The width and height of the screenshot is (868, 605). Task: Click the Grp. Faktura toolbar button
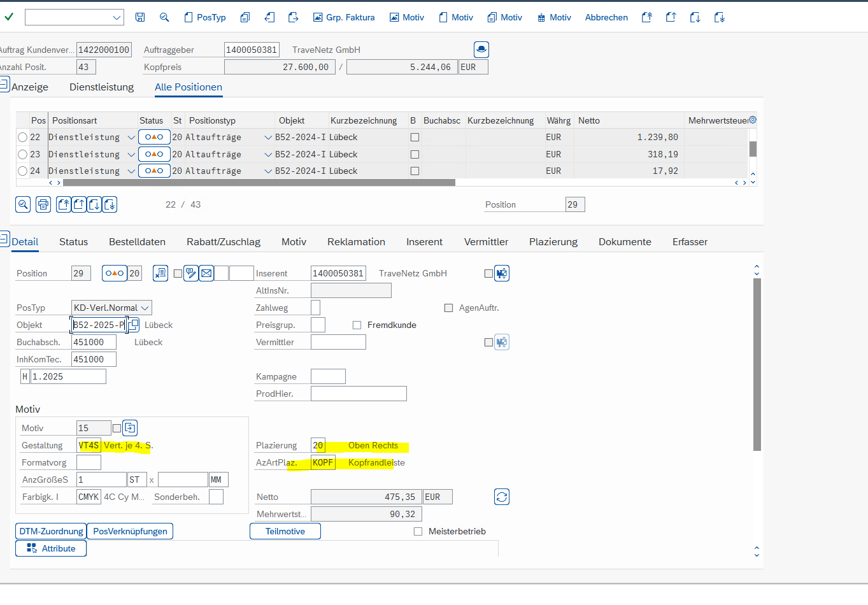pos(344,17)
